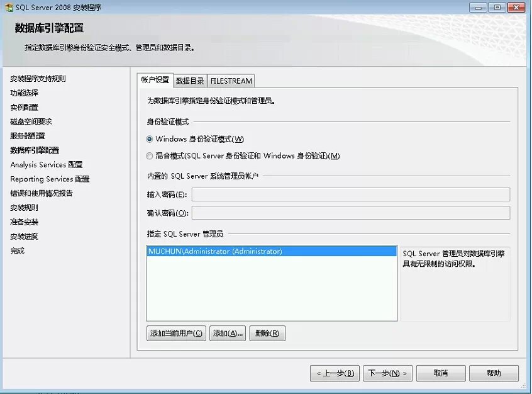Image resolution: width=532 pixels, height=394 pixels.
Task: Open help with the 帮助 button
Action: 494,373
